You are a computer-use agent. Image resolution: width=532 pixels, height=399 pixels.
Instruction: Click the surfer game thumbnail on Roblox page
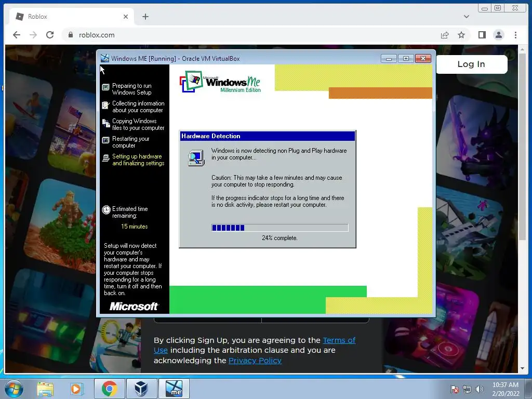pos(29,115)
